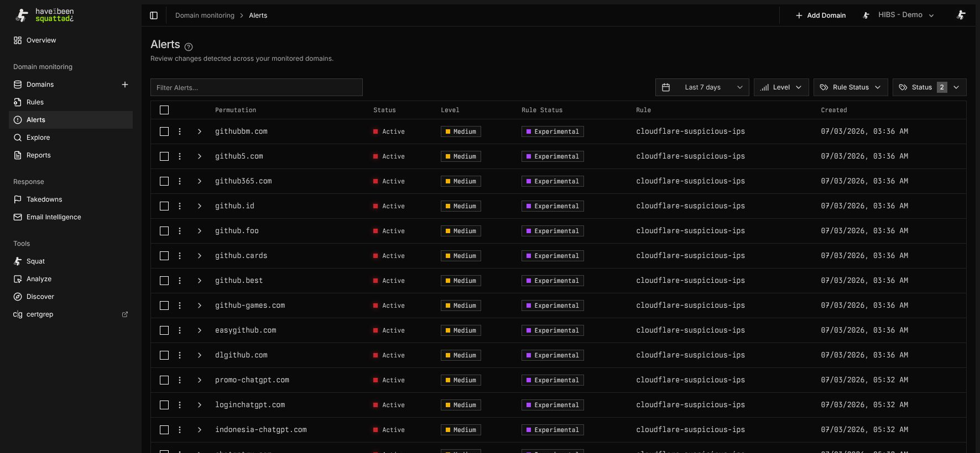Expand the githubbm.com alert row

(x=200, y=131)
